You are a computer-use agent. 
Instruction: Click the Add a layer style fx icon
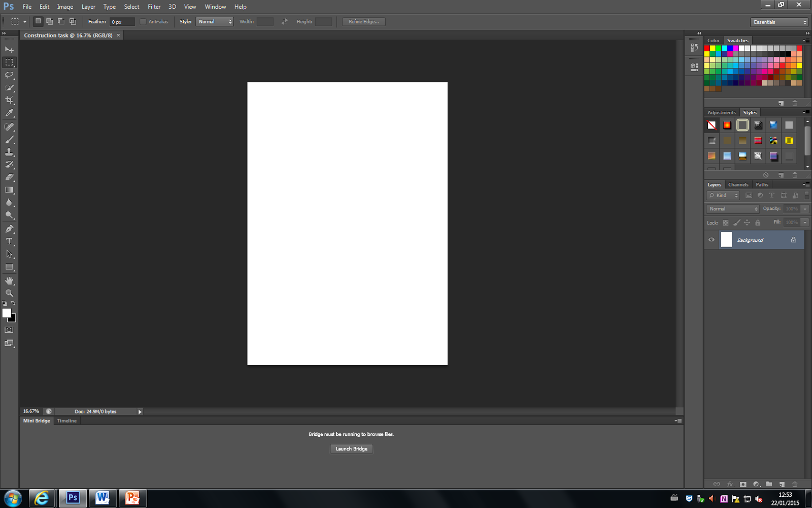point(730,484)
